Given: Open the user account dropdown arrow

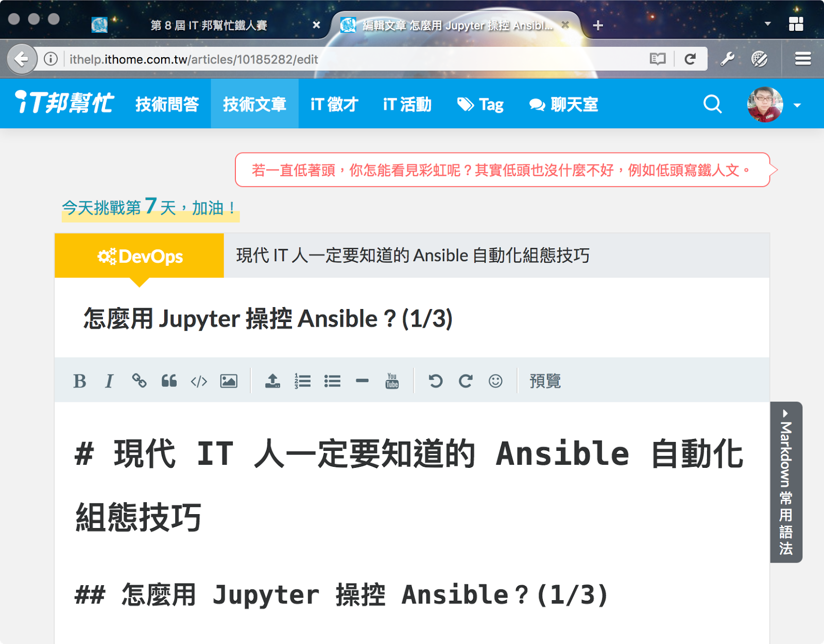Looking at the screenshot, I should pyautogui.click(x=797, y=105).
